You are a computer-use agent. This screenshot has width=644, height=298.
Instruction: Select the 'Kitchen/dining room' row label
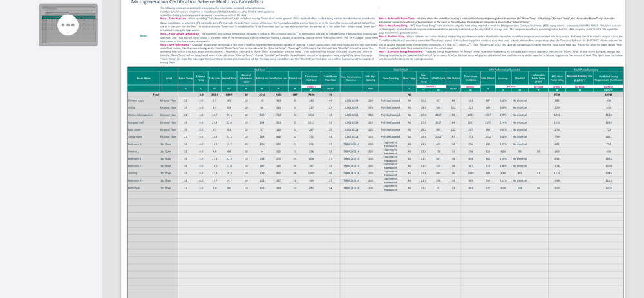click(140, 115)
